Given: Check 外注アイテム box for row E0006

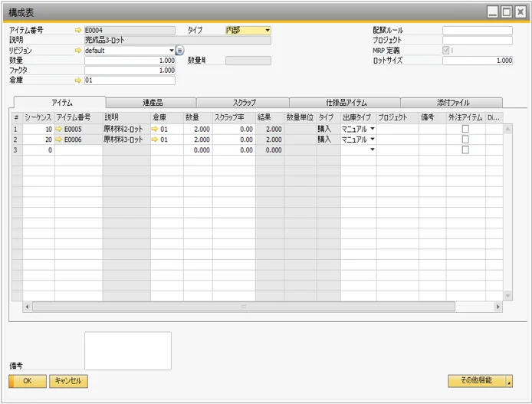Looking at the screenshot, I should click(x=465, y=140).
